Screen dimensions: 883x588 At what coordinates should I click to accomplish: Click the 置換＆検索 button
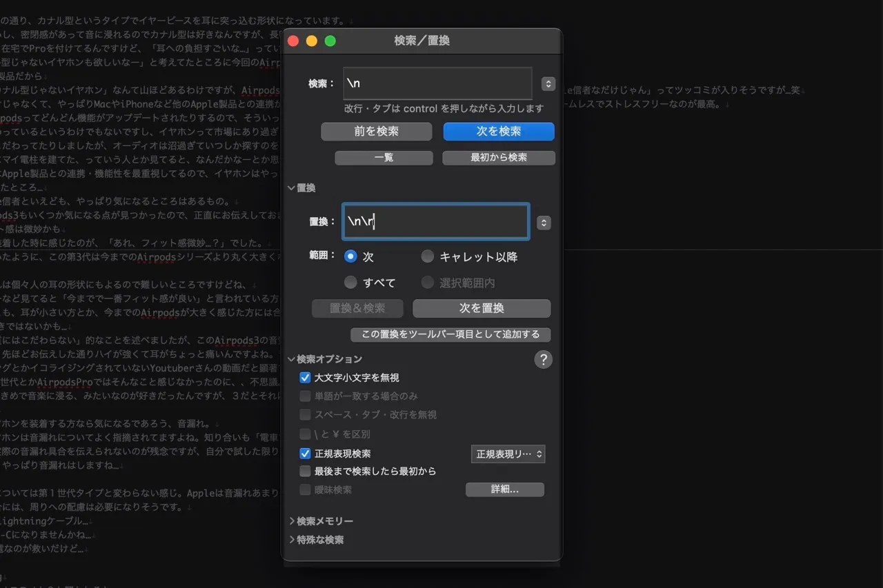pyautogui.click(x=358, y=308)
